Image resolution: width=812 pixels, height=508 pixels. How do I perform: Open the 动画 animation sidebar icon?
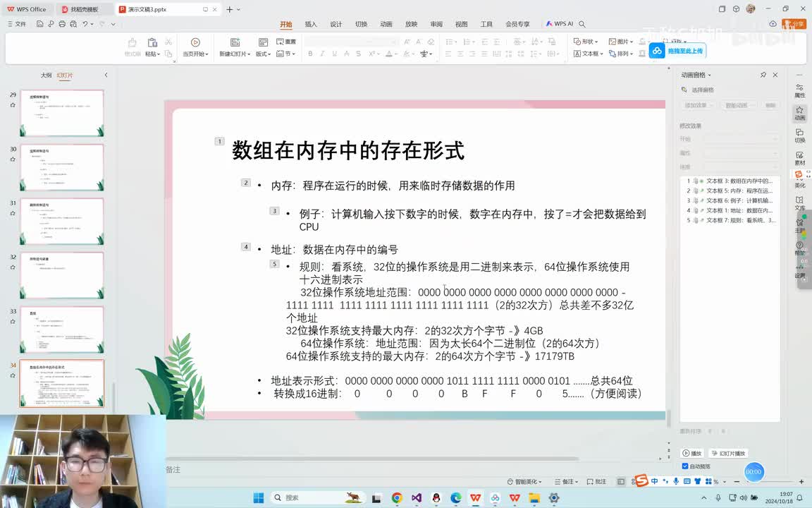tap(799, 113)
